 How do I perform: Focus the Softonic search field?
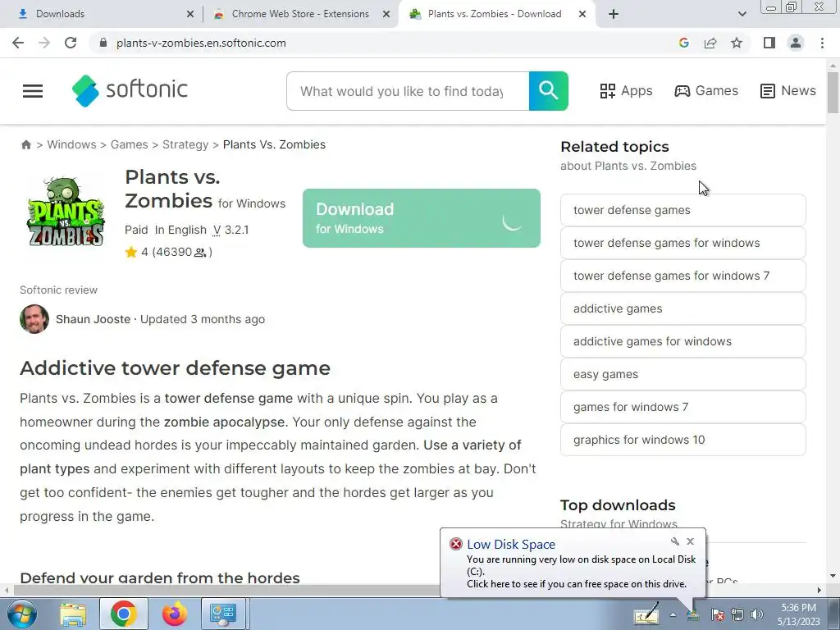point(408,91)
